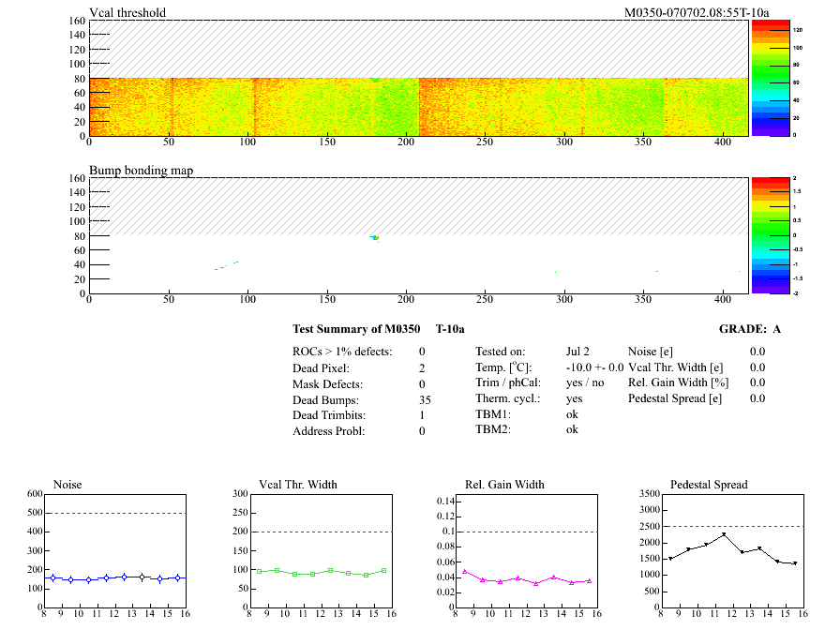
Task: Click the "Rel. Gain Width" plot title
Action: 504,485
